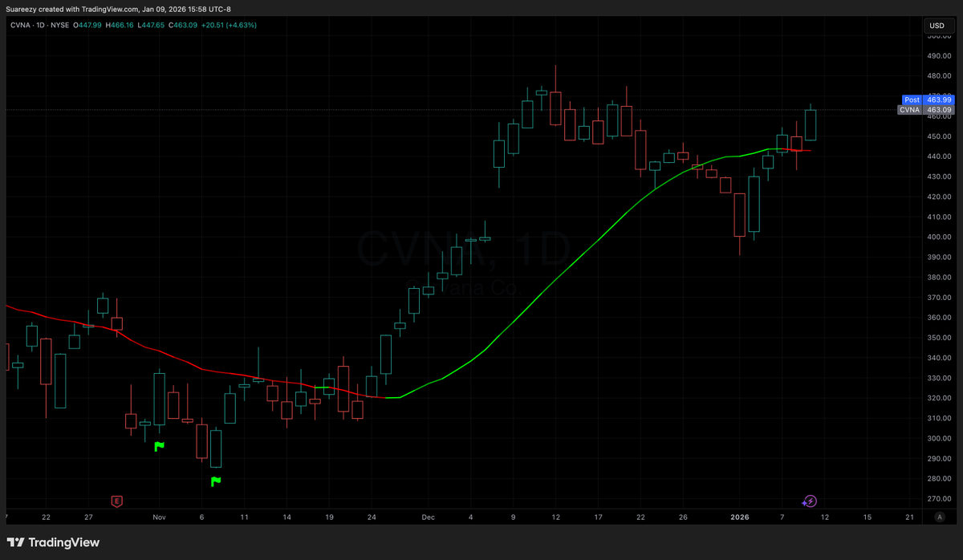Click the low value L447.65
963x560 pixels.
click(152, 25)
